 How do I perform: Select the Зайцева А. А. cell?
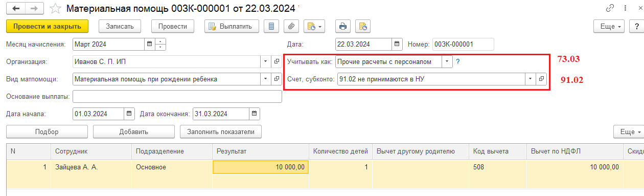click(x=91, y=167)
